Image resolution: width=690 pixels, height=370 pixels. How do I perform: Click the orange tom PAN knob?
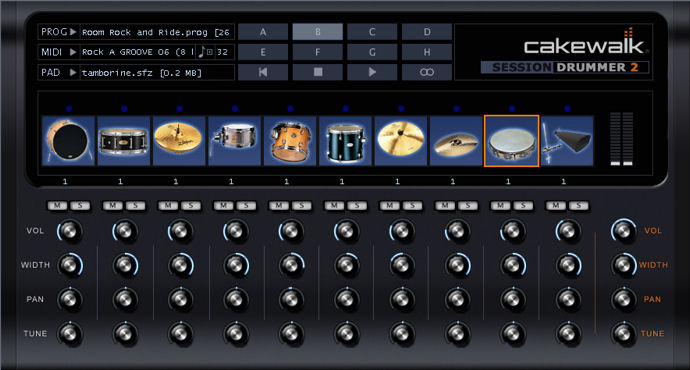[291, 299]
